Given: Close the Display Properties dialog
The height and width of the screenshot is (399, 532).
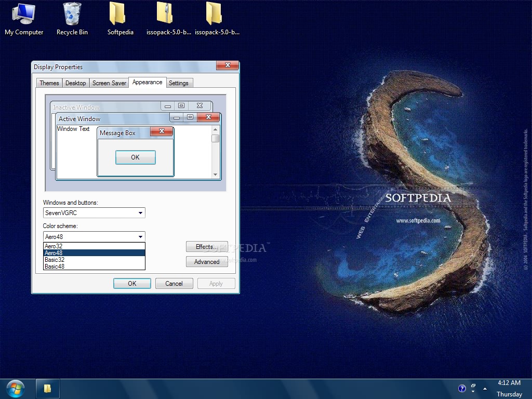Looking at the screenshot, I should pyautogui.click(x=228, y=65).
